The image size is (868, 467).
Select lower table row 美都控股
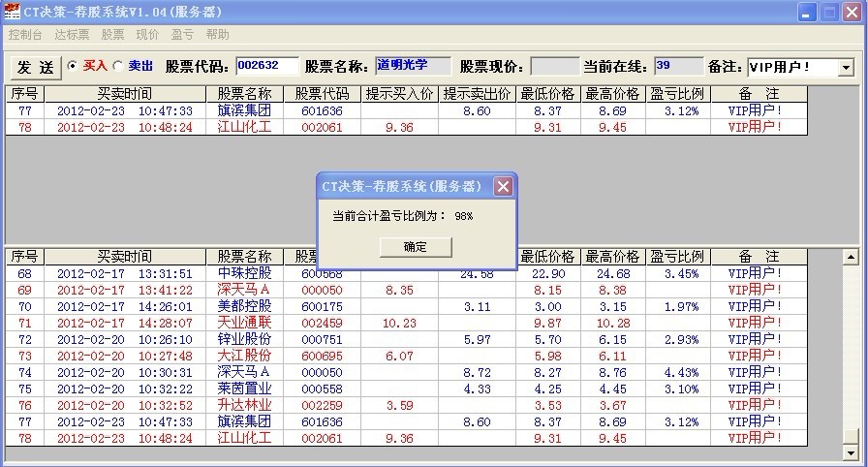click(406, 306)
